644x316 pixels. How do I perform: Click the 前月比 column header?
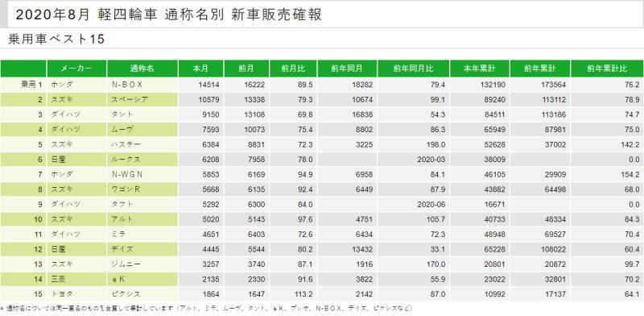point(293,69)
